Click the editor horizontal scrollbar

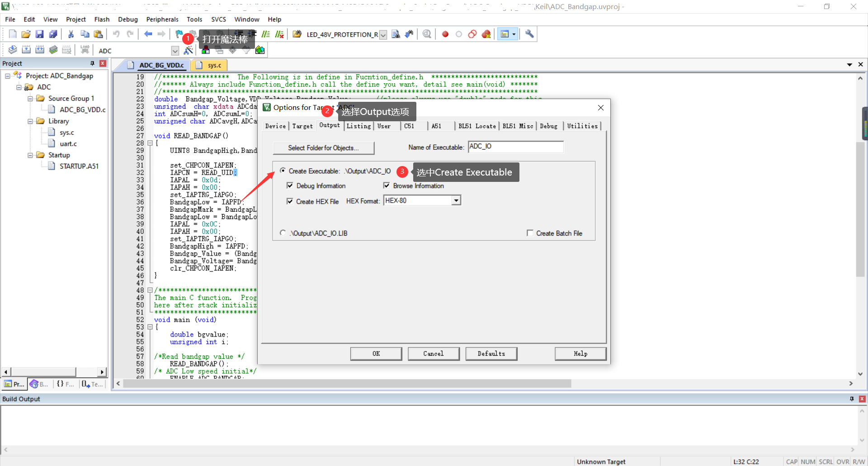point(347,384)
